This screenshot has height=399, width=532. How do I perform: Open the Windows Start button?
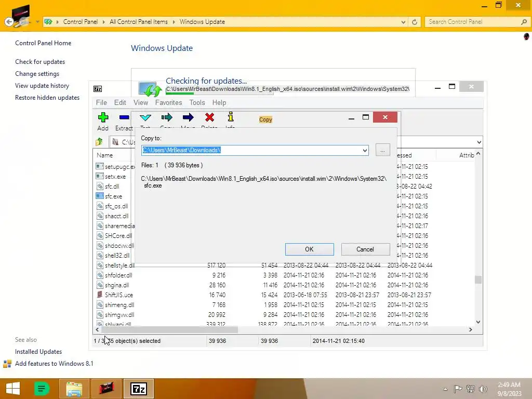tap(13, 389)
